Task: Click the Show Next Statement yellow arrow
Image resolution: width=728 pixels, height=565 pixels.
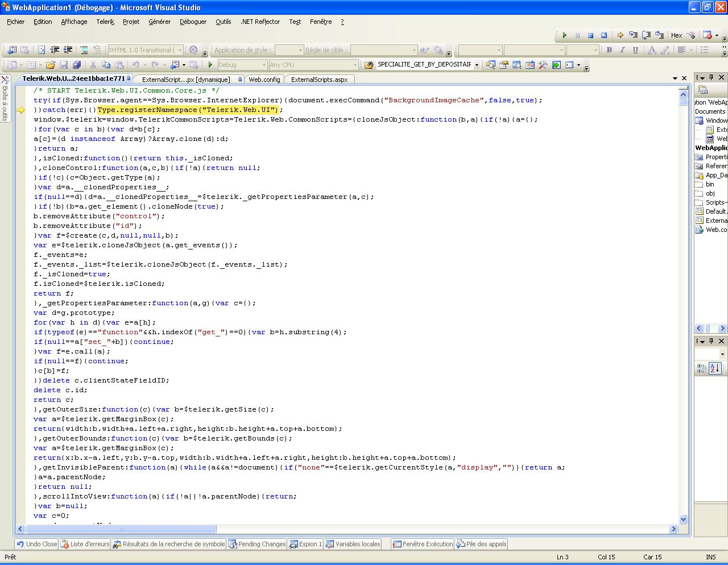Action: pyautogui.click(x=620, y=35)
